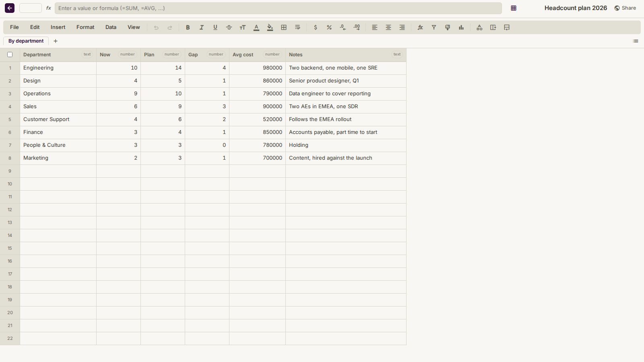Tick the select-all checkbox in the header

(10, 55)
